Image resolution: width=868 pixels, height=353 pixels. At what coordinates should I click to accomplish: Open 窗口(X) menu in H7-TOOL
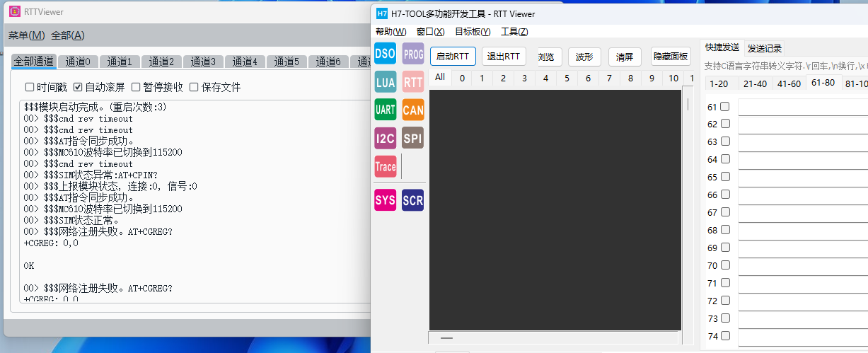point(431,32)
